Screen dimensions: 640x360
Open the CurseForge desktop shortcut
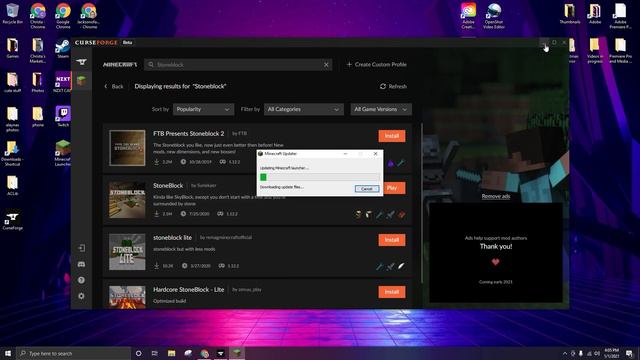(12, 220)
